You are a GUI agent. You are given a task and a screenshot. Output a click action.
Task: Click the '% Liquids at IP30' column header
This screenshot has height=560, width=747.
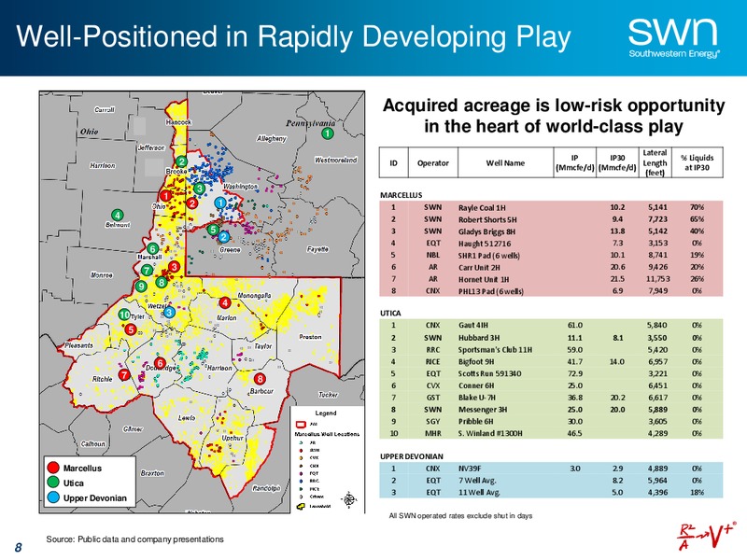click(697, 162)
